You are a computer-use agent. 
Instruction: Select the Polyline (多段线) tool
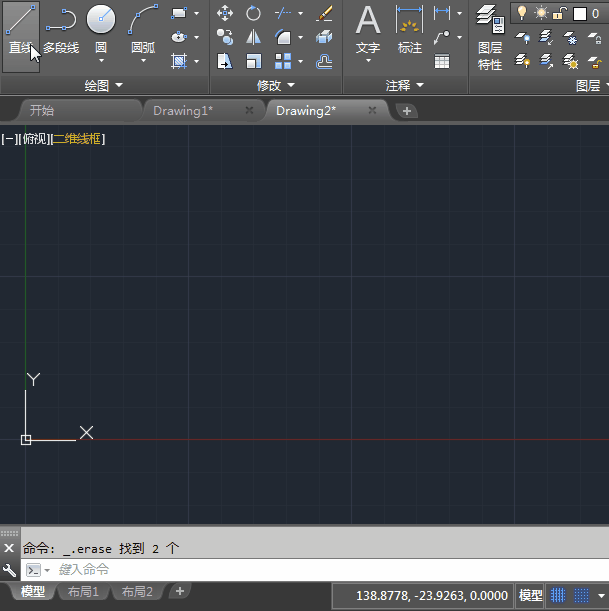click(x=61, y=30)
